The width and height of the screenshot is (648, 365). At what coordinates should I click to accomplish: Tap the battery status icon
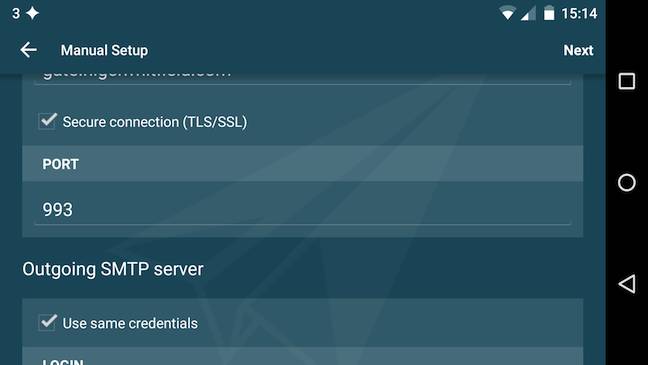tap(549, 13)
